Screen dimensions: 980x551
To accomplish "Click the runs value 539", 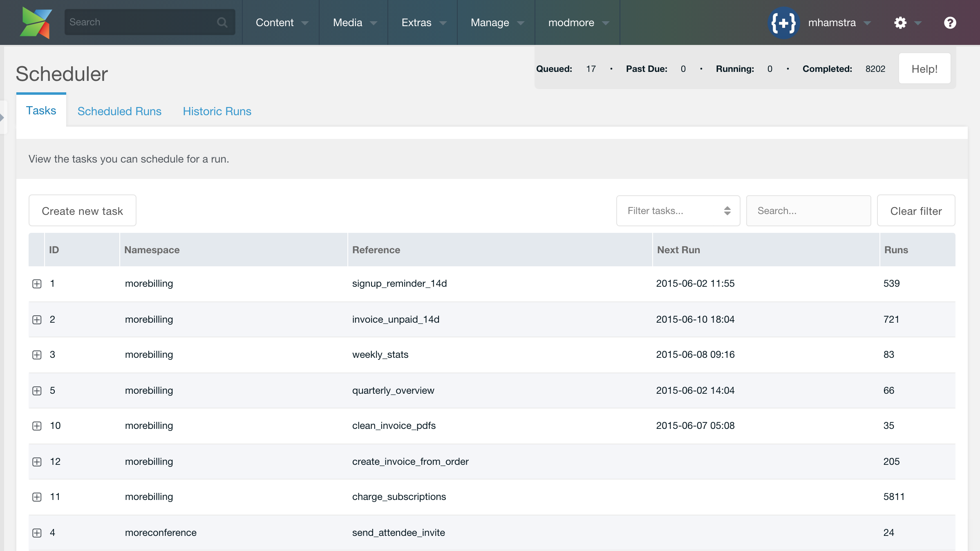I will (x=891, y=283).
